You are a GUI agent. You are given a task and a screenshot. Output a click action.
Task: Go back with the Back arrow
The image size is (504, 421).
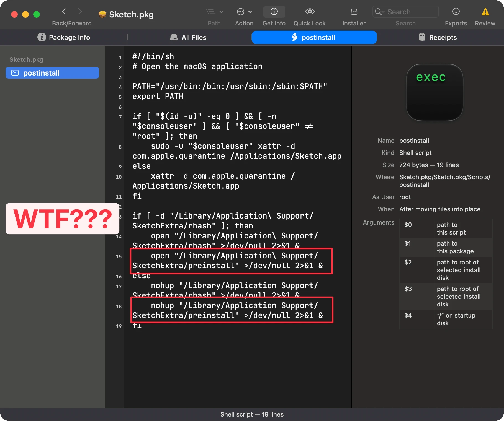pyautogui.click(x=64, y=11)
